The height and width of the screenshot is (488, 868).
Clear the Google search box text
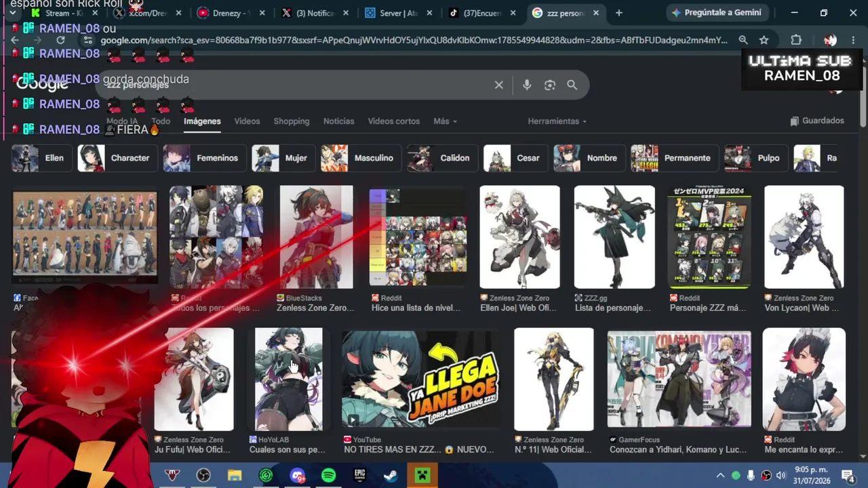(x=499, y=85)
